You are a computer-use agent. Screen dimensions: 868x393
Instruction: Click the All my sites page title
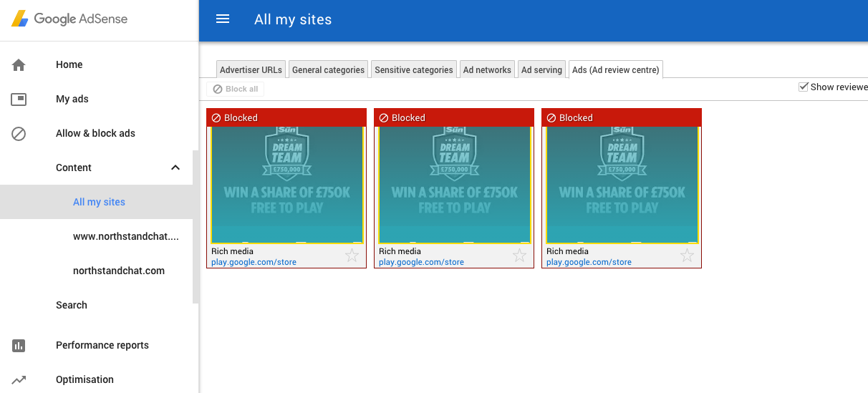click(293, 19)
